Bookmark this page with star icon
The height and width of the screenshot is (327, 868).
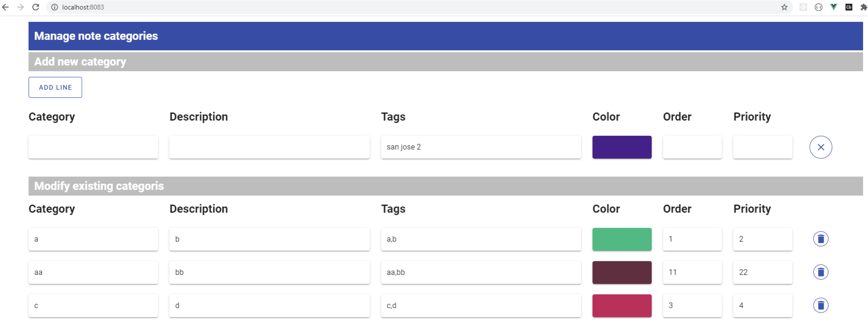click(784, 7)
